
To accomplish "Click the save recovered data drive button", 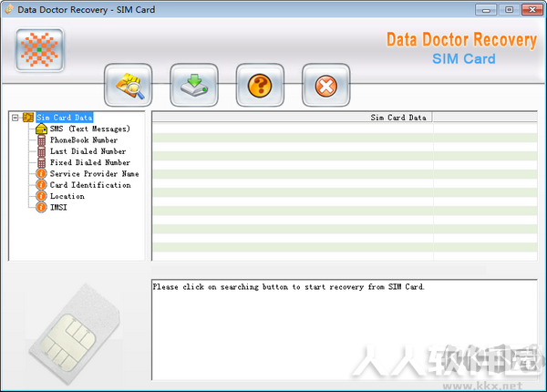I will coord(194,85).
